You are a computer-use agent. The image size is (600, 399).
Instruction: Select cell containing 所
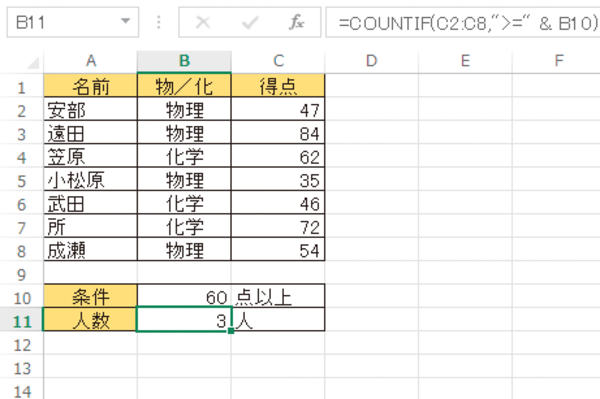click(x=91, y=226)
